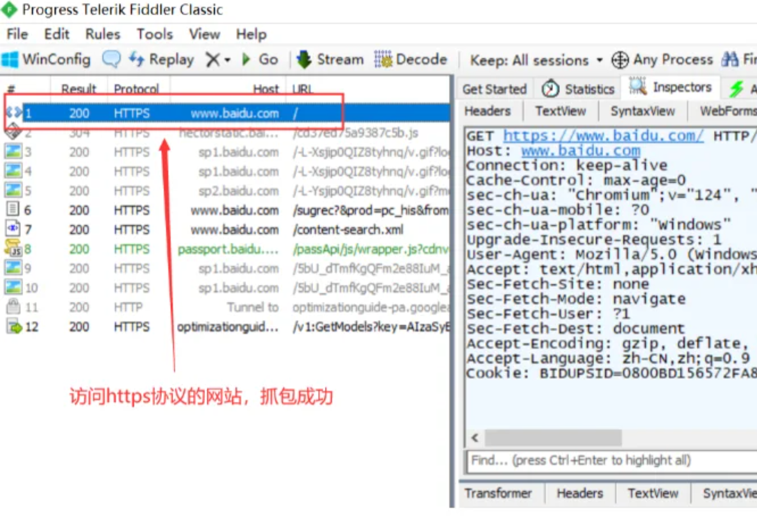Select session 12 optimizationguide row icon
Viewport: 757px width, 532px height.
coord(14,327)
